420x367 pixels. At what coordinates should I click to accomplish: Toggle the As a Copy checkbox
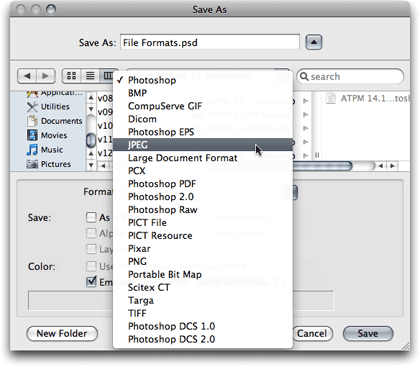click(91, 217)
